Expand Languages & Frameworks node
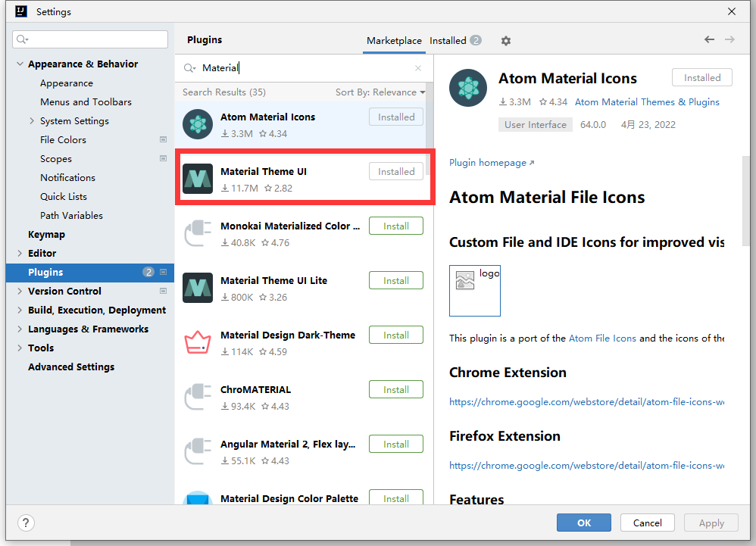 20,329
